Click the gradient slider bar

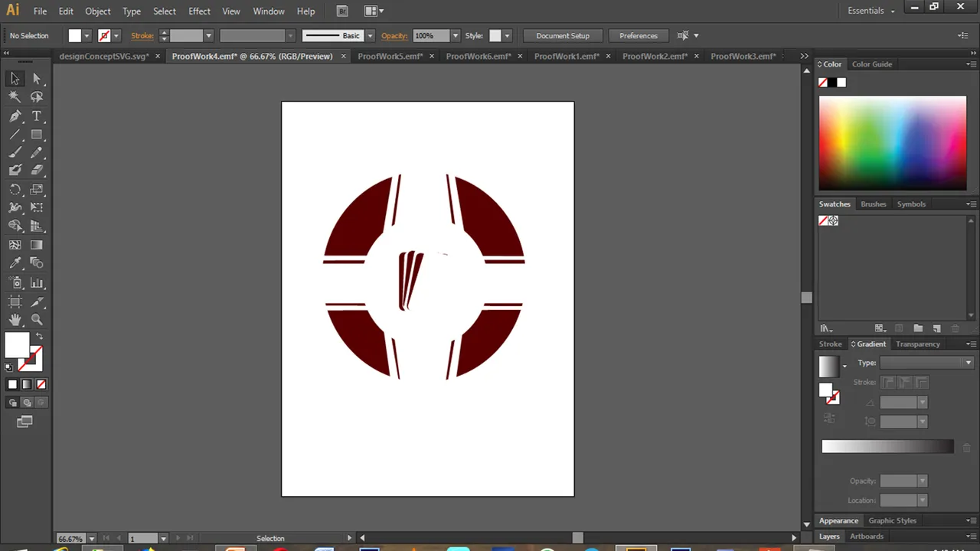[887, 447]
